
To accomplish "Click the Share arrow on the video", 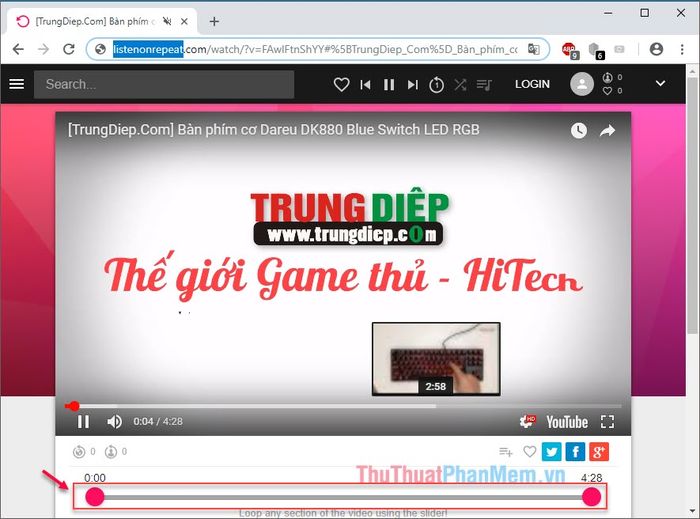I will point(607,130).
